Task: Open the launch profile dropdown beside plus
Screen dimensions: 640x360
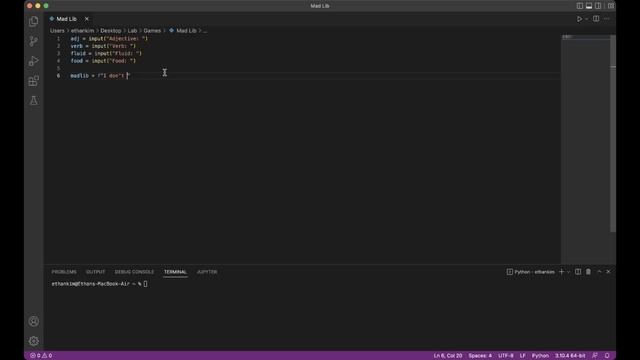Action: [x=568, y=272]
